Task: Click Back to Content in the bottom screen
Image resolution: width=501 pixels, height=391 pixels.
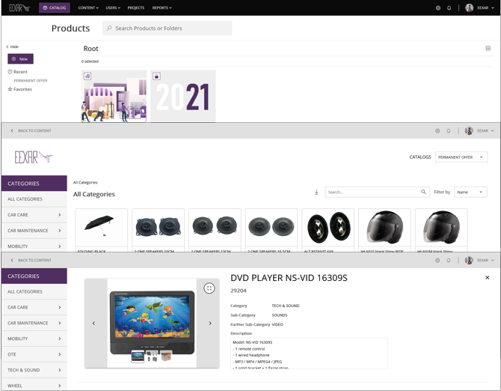Action: click(x=31, y=260)
